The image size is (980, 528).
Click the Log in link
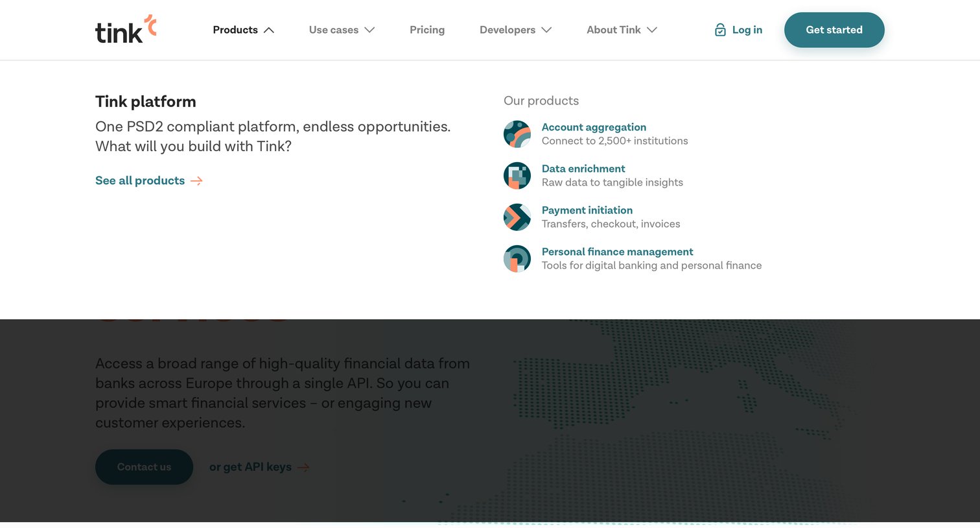pyautogui.click(x=747, y=30)
